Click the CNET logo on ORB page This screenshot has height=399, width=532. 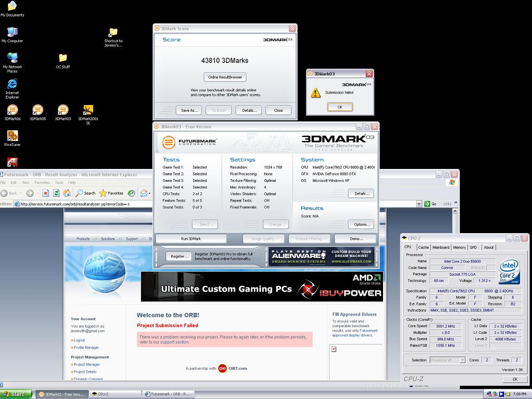tap(223, 368)
